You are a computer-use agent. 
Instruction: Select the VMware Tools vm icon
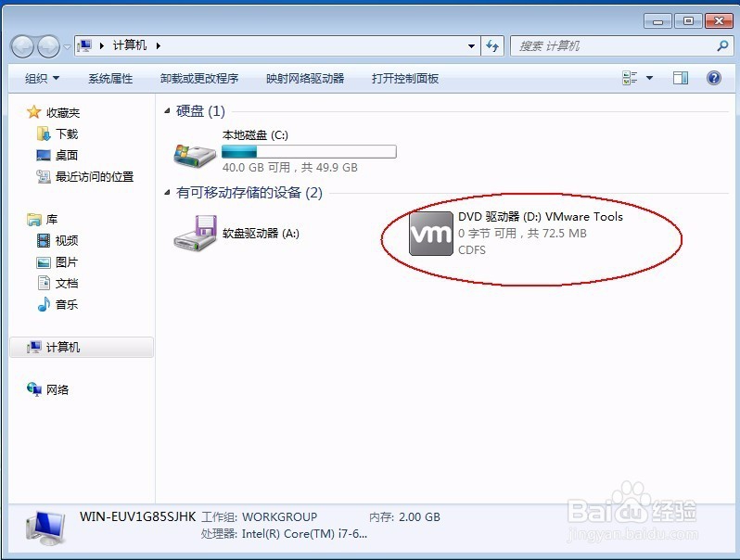(431, 234)
